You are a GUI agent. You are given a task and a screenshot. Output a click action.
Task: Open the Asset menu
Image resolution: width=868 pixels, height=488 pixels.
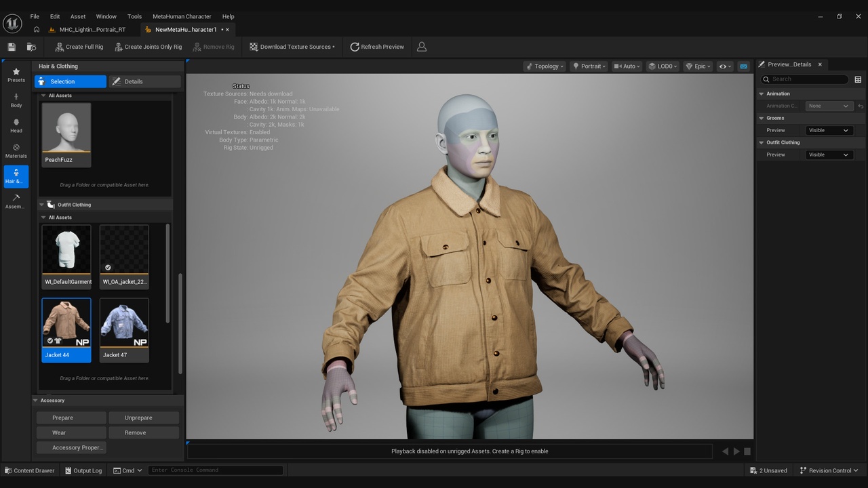[78, 16]
